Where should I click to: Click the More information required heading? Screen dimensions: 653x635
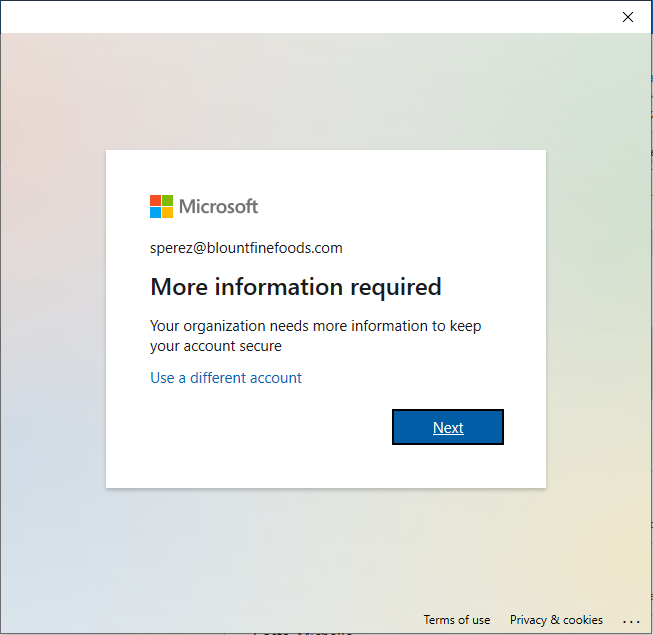pyautogui.click(x=295, y=288)
